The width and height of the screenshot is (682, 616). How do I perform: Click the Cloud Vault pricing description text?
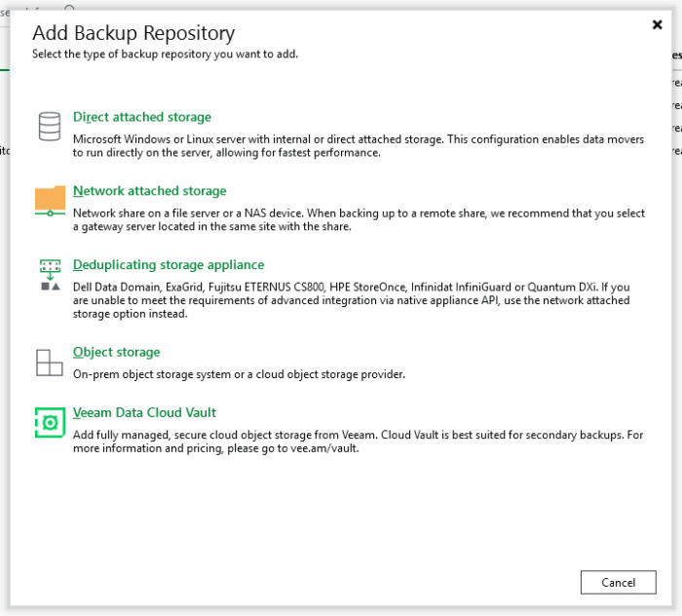tap(358, 442)
